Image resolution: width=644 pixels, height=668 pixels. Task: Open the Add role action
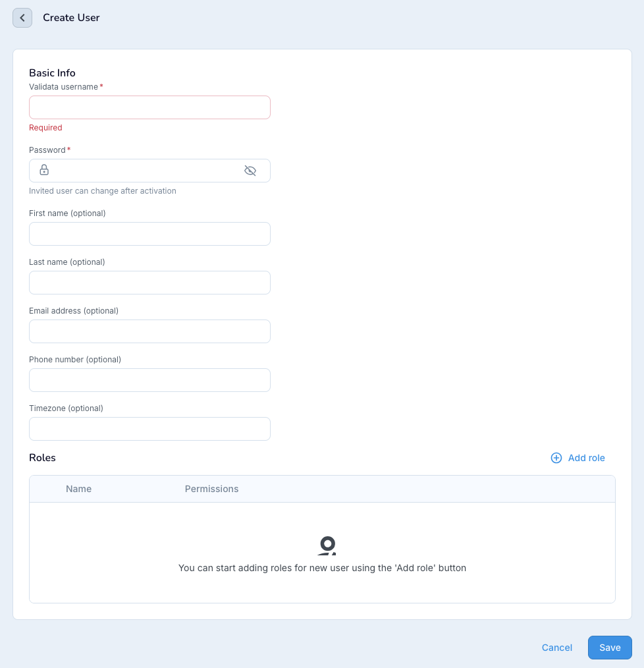586,458
